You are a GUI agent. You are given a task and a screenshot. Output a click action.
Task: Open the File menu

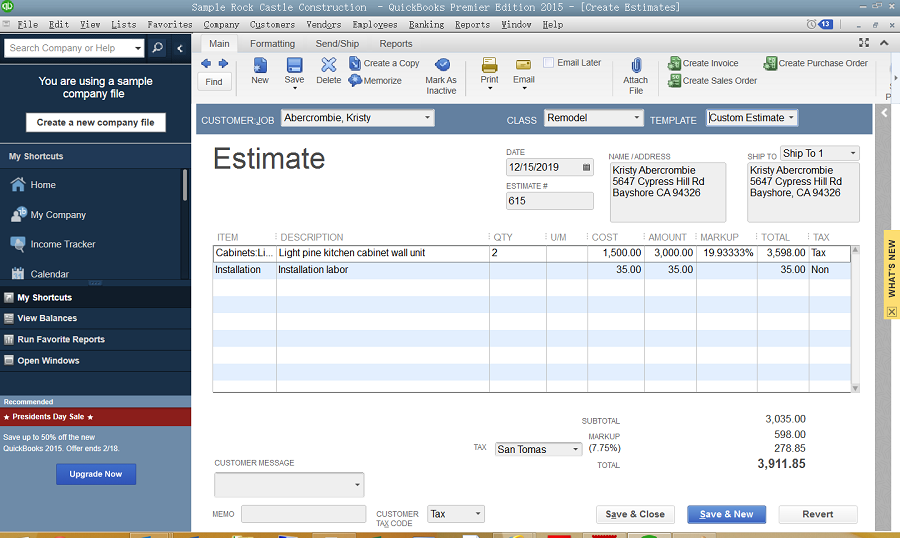tap(28, 25)
